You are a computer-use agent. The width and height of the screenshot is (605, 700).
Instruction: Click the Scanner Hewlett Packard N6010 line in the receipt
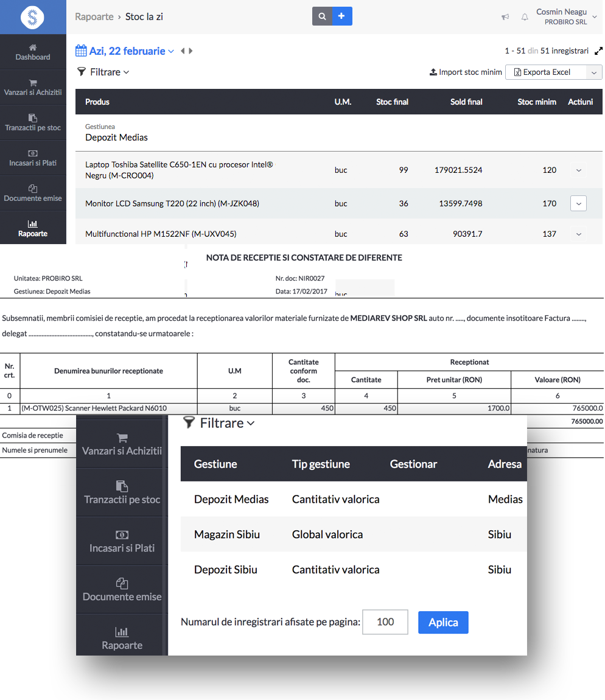tap(94, 408)
